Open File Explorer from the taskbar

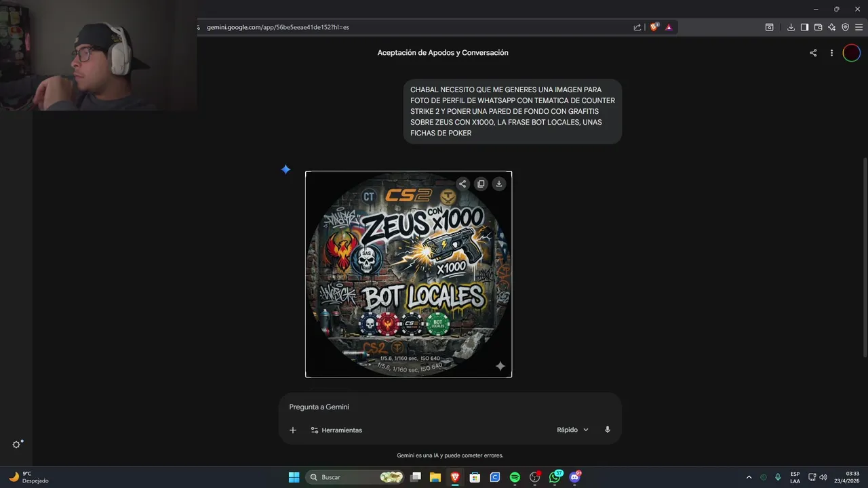pyautogui.click(x=435, y=477)
